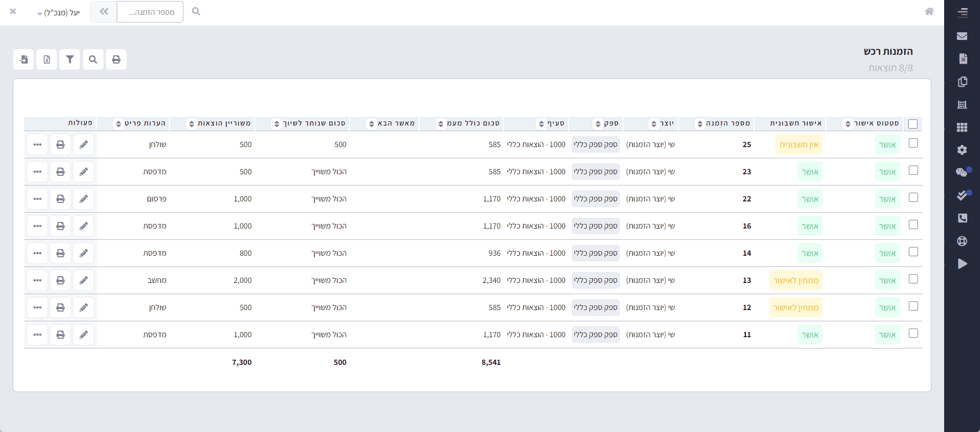The image size is (980, 432).
Task: Open settings gear in the sidebar
Action: [x=962, y=150]
